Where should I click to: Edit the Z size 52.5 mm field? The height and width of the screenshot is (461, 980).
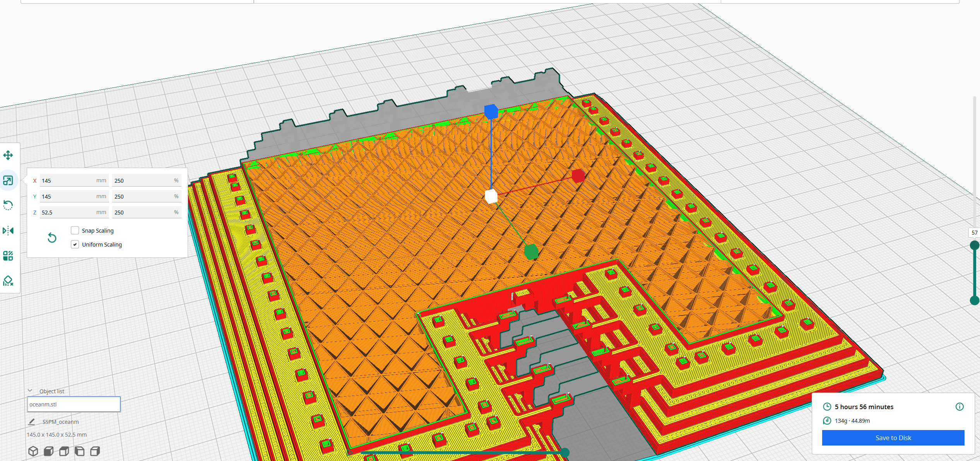[x=74, y=212]
